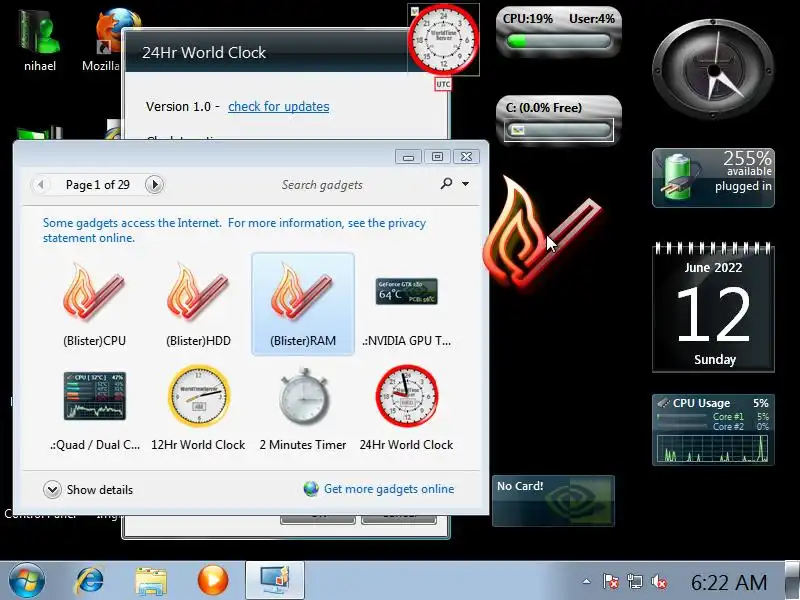Click the CPU 19% meter gadget
The image size is (800, 600).
[559, 32]
